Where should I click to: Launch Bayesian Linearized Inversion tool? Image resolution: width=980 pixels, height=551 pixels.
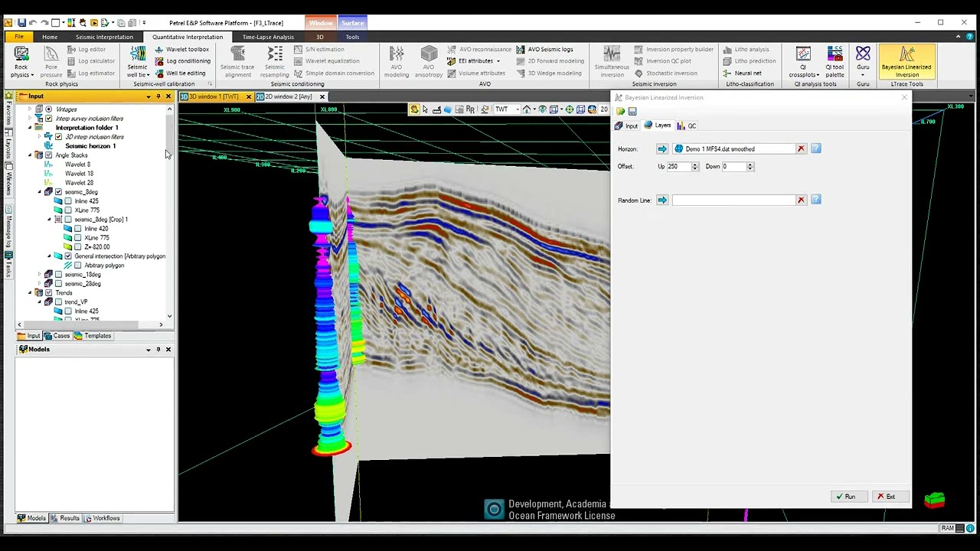[906, 61]
